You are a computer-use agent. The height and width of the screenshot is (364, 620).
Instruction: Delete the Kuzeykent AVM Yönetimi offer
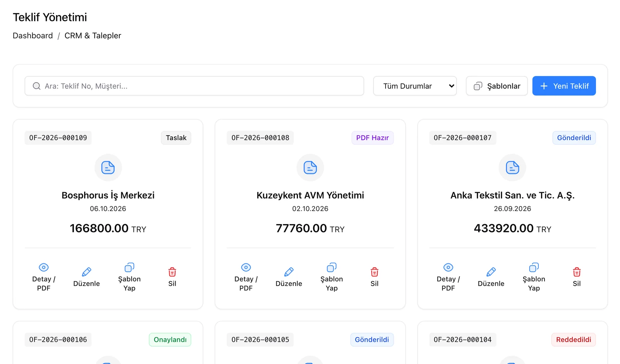pyautogui.click(x=374, y=278)
